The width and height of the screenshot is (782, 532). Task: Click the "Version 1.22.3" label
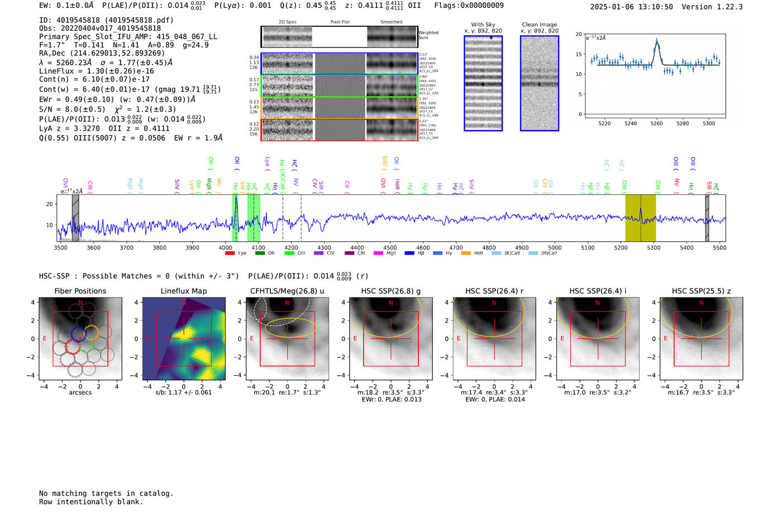click(712, 7)
